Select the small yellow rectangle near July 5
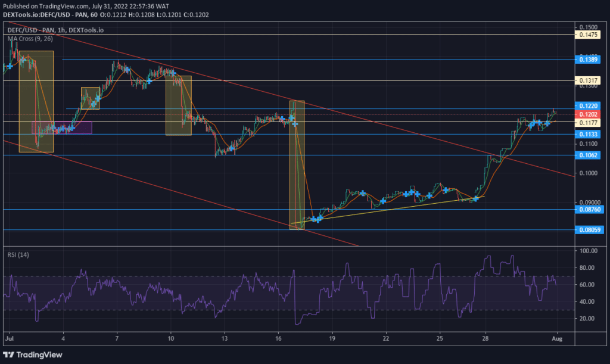Image resolution: width=610 pixels, height=364 pixels. pos(90,98)
